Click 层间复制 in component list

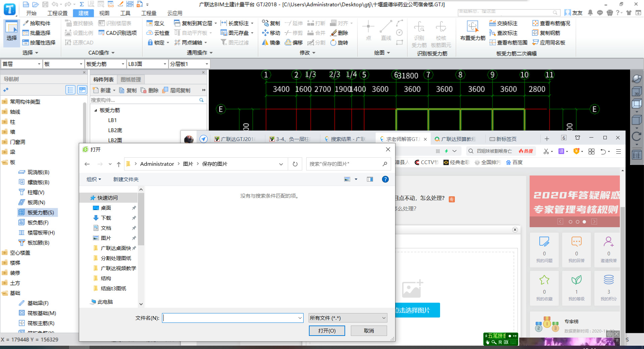pos(176,90)
